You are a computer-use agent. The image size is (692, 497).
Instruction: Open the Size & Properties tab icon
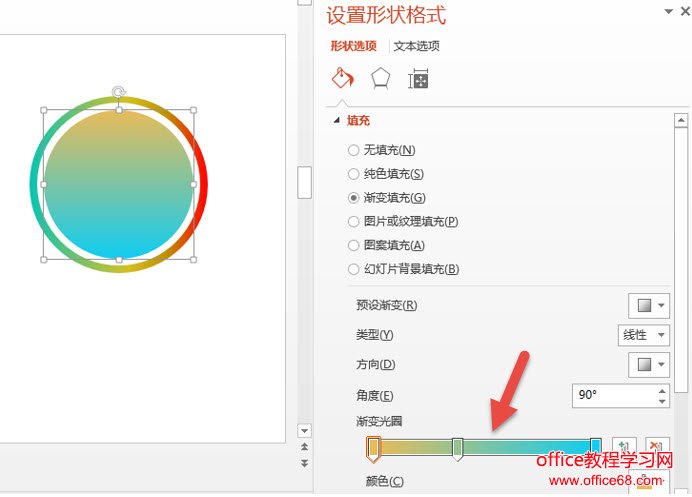click(x=418, y=79)
